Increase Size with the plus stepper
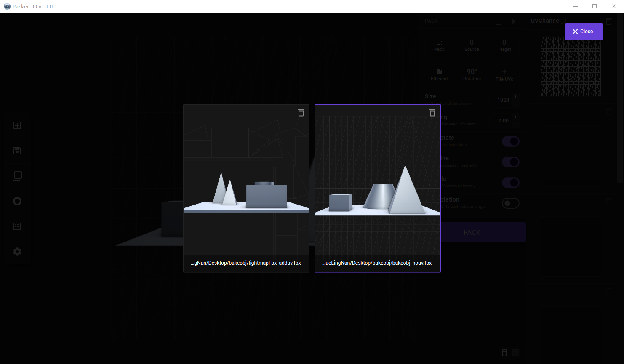This screenshot has height=364, width=624. point(516,97)
